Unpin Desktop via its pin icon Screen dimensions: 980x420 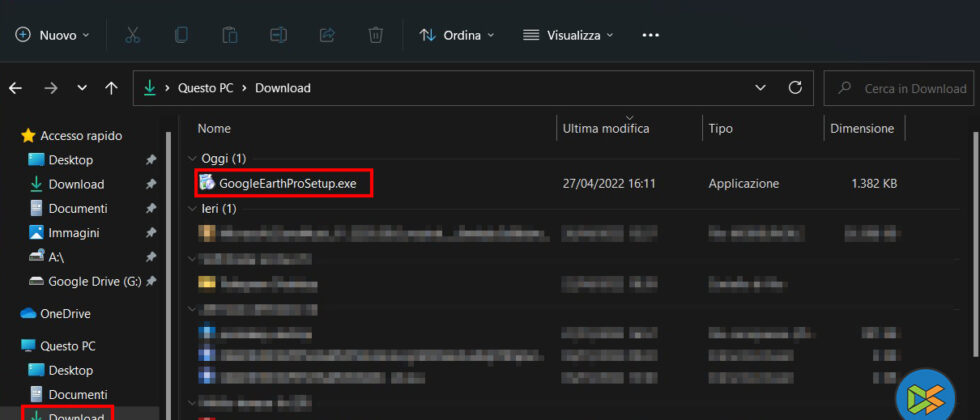tap(151, 161)
